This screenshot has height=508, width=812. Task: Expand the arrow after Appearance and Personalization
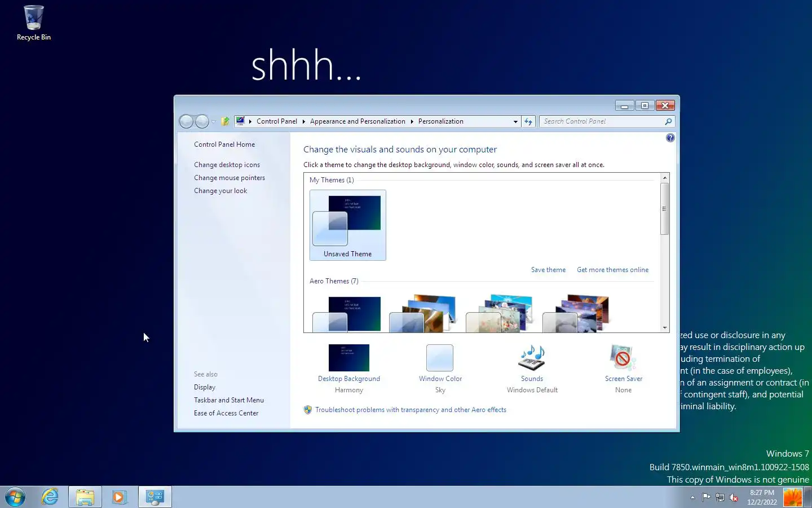pyautogui.click(x=412, y=121)
